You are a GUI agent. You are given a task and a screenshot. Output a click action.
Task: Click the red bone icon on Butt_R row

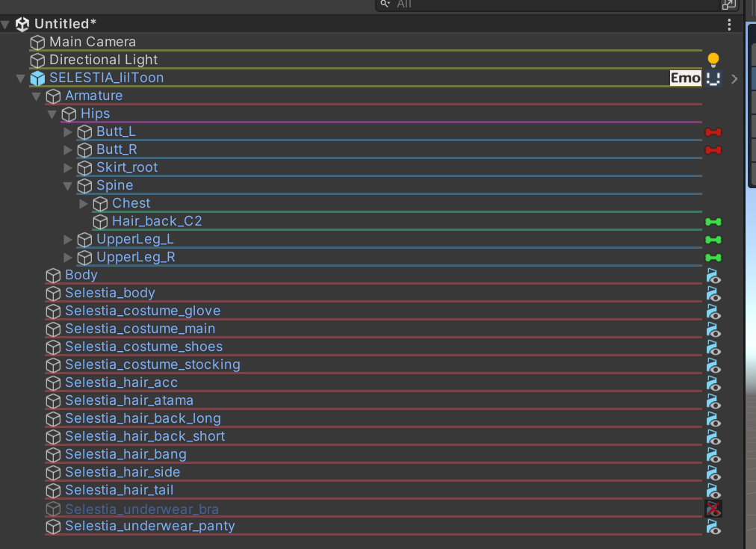click(713, 150)
